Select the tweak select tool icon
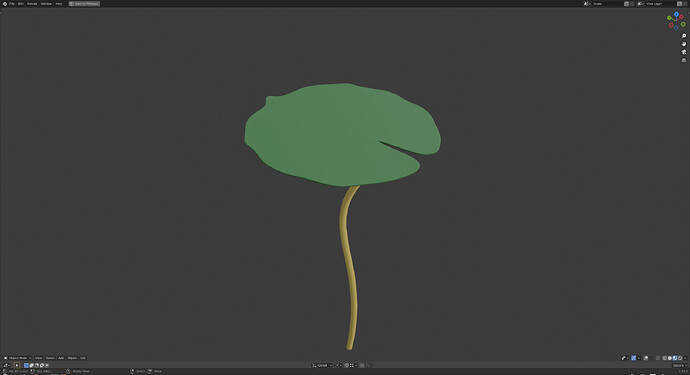The height and width of the screenshot is (375, 690). (17, 365)
